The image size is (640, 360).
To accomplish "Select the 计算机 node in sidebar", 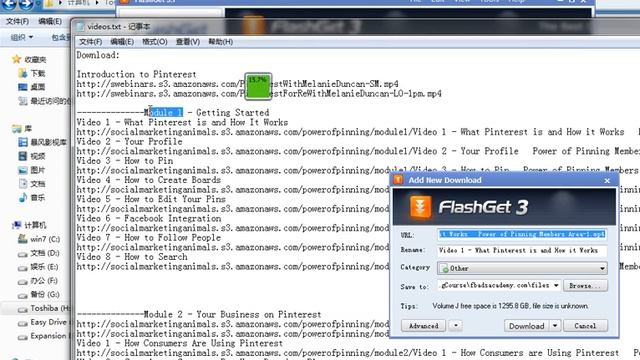I will pyautogui.click(x=29, y=225).
